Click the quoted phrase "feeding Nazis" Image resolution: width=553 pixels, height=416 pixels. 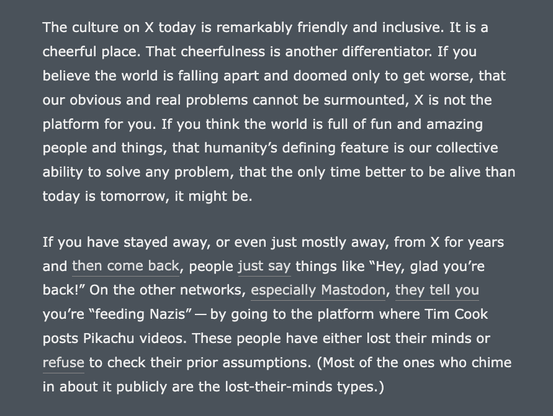point(140,315)
